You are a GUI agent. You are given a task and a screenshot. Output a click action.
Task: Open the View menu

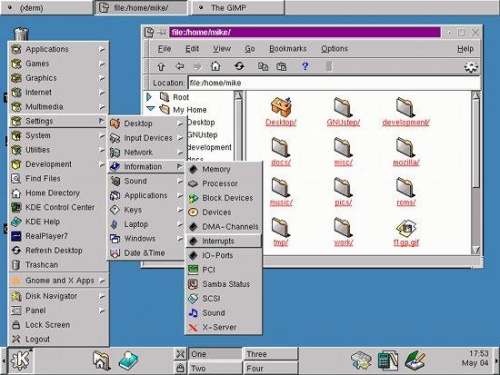222,49
